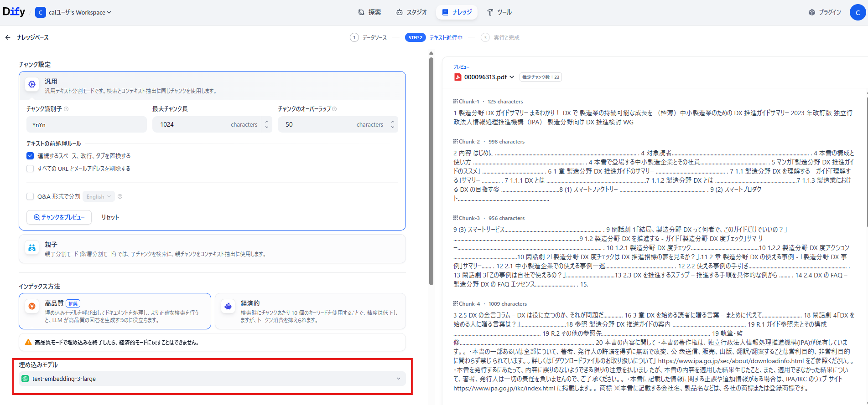The image size is (868, 405).
Task: Click the チャンク識別子 input field
Action: click(x=87, y=124)
